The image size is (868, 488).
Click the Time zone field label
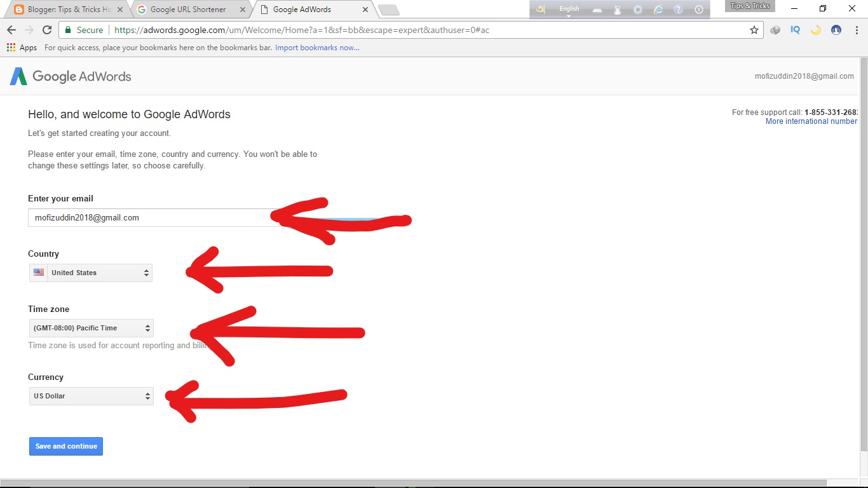point(48,309)
